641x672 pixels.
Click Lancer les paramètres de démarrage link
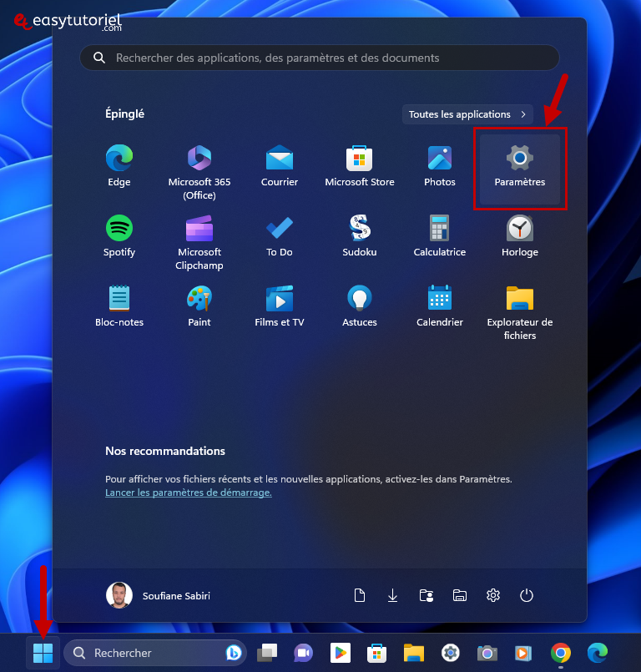189,493
